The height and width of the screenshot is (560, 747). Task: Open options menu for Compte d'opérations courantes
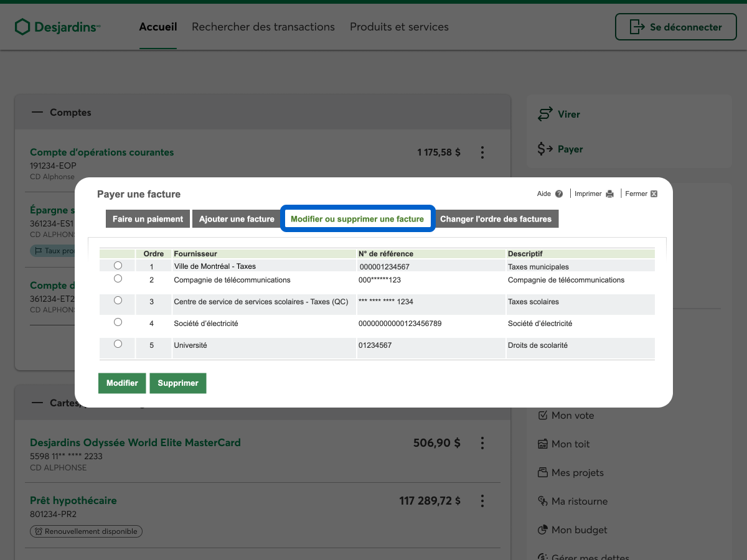click(482, 152)
